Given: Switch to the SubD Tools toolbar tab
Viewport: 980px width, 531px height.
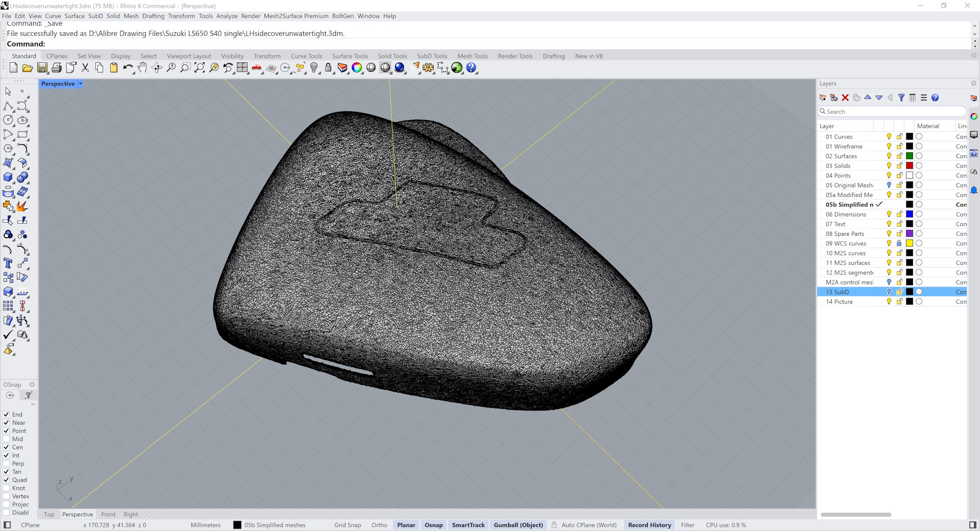Looking at the screenshot, I should (x=432, y=56).
